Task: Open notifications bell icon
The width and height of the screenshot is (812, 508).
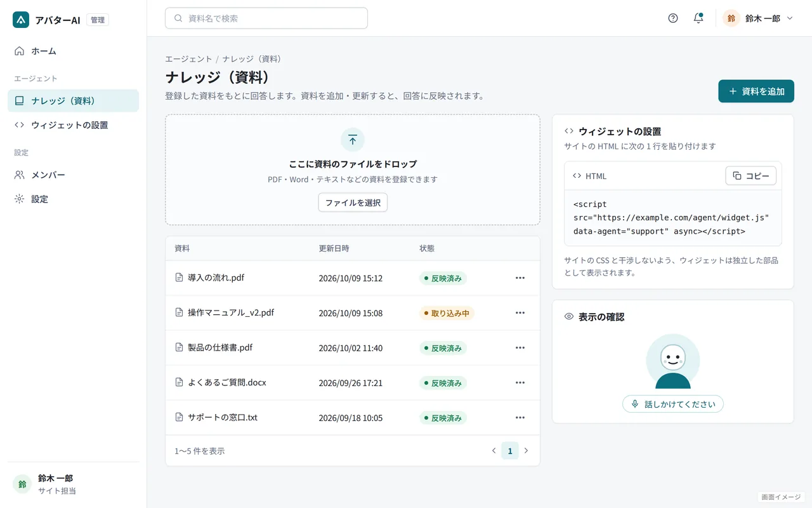Action: [698, 18]
